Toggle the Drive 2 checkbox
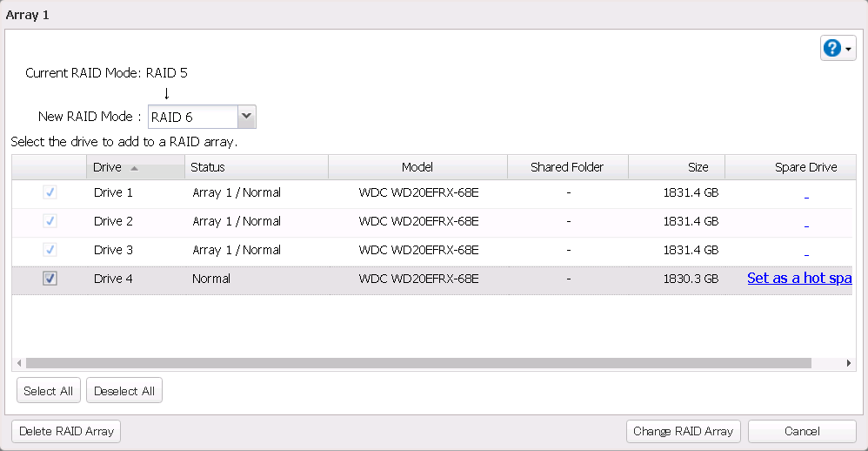 50,221
